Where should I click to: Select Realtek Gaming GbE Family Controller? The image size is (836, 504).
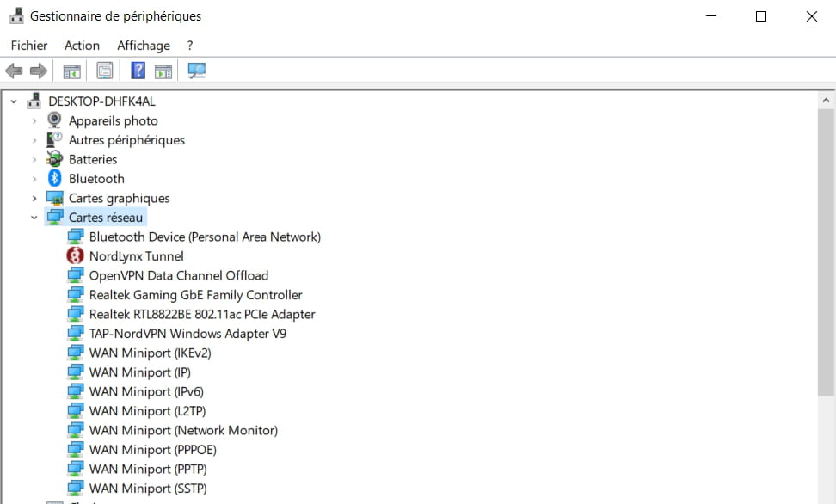tap(196, 295)
